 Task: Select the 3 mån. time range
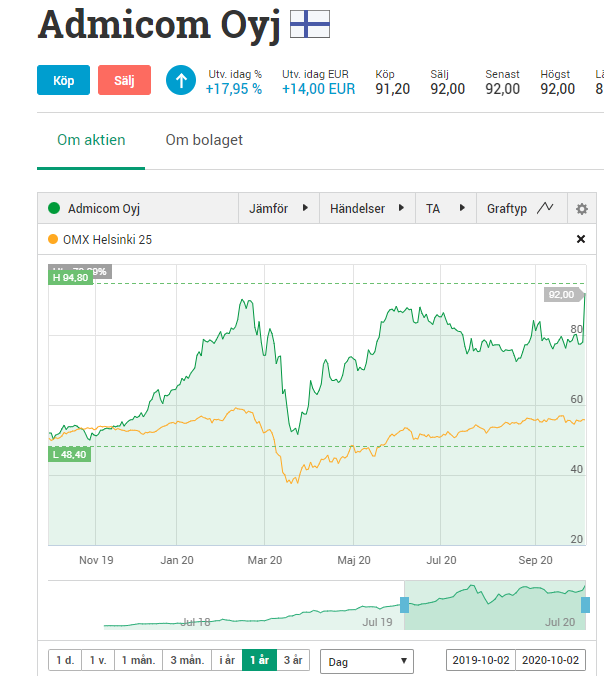(187, 660)
